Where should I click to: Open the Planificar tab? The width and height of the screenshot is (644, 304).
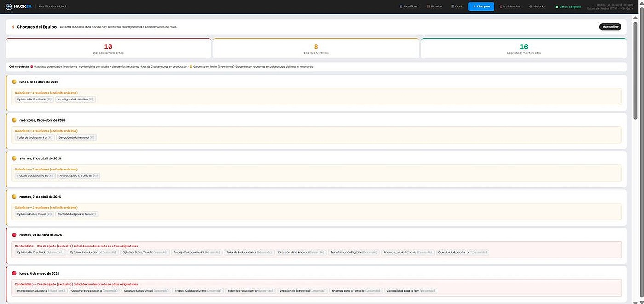coord(408,6)
